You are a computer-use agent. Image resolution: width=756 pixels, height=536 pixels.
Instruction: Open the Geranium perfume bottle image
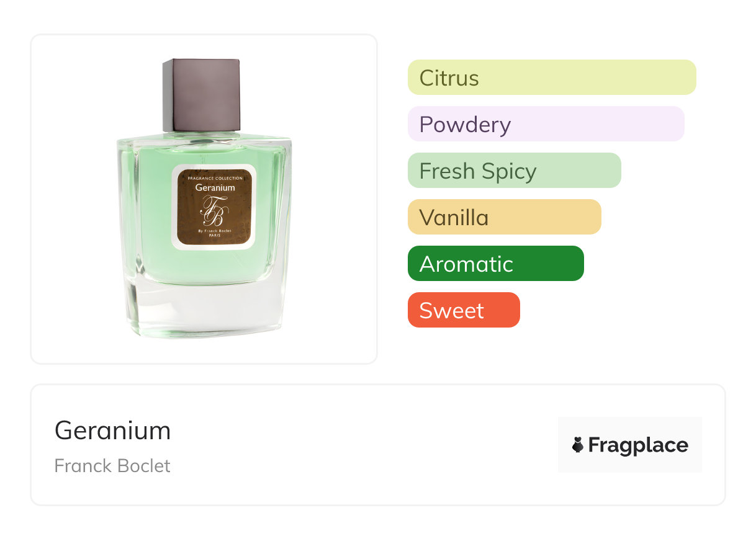(204, 199)
